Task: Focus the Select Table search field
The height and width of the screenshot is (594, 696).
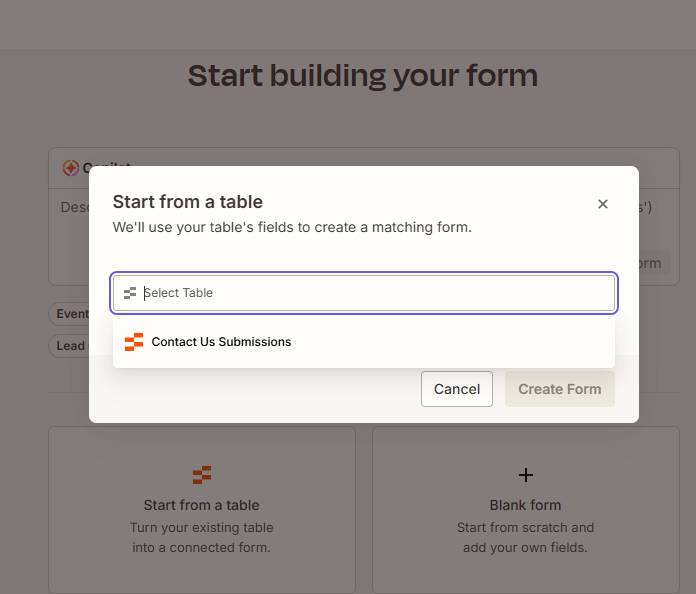Action: point(364,293)
